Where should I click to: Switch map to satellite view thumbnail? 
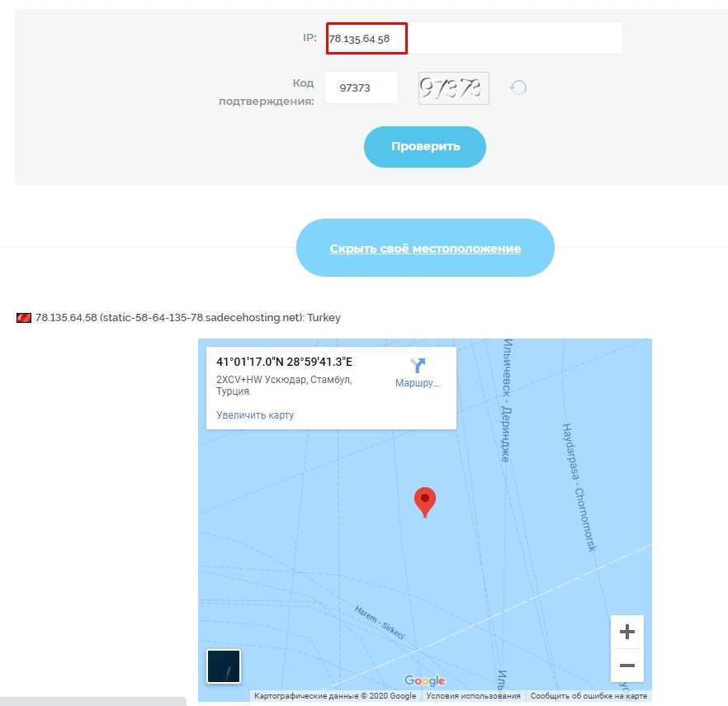click(224, 666)
